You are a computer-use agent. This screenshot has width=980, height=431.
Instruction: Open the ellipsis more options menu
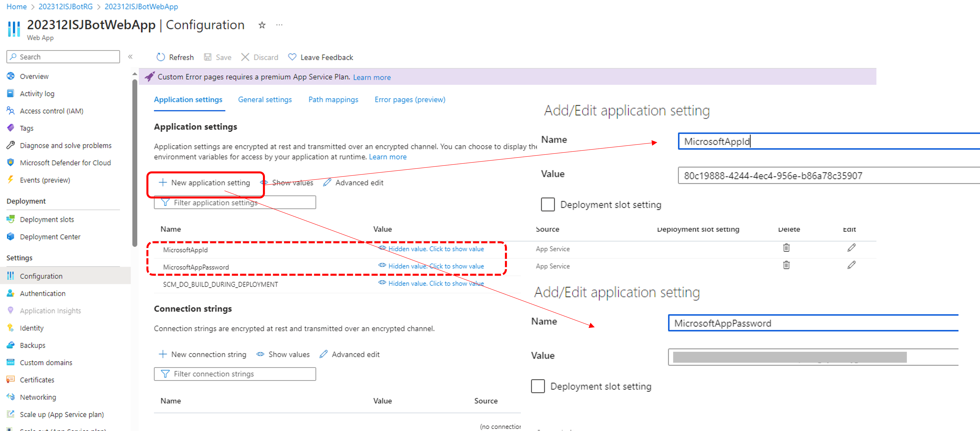(x=279, y=25)
